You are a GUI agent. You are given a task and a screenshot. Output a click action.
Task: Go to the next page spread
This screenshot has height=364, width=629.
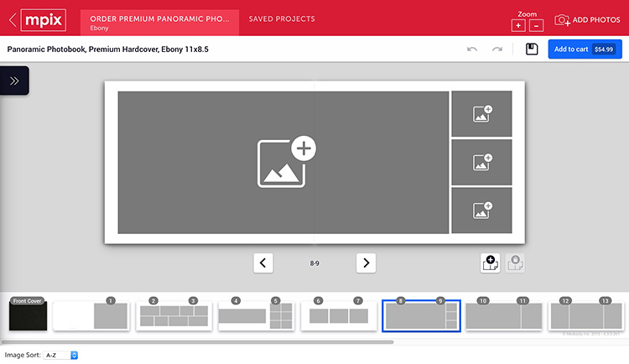(x=366, y=263)
